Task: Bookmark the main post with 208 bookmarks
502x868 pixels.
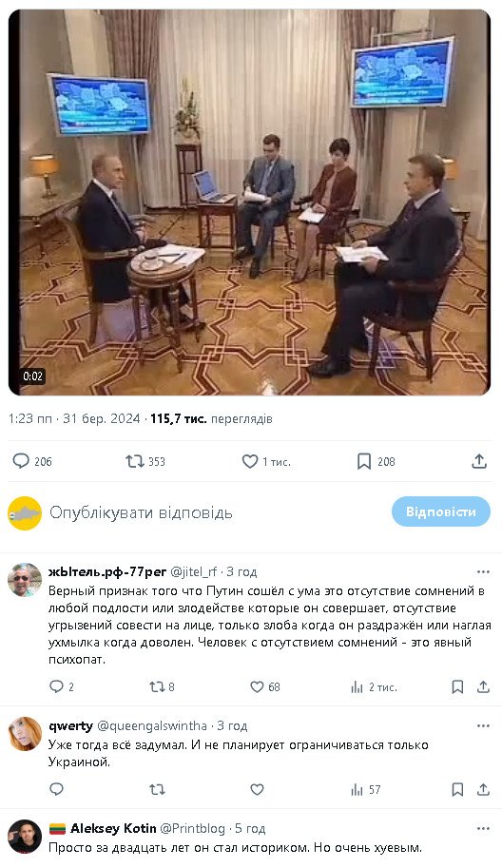Action: coord(376,461)
